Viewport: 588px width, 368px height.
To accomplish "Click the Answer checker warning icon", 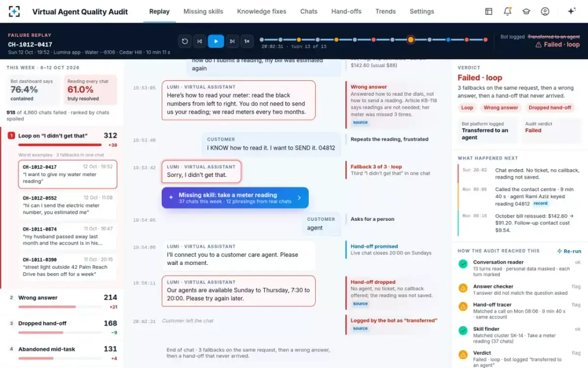I will point(463,288).
